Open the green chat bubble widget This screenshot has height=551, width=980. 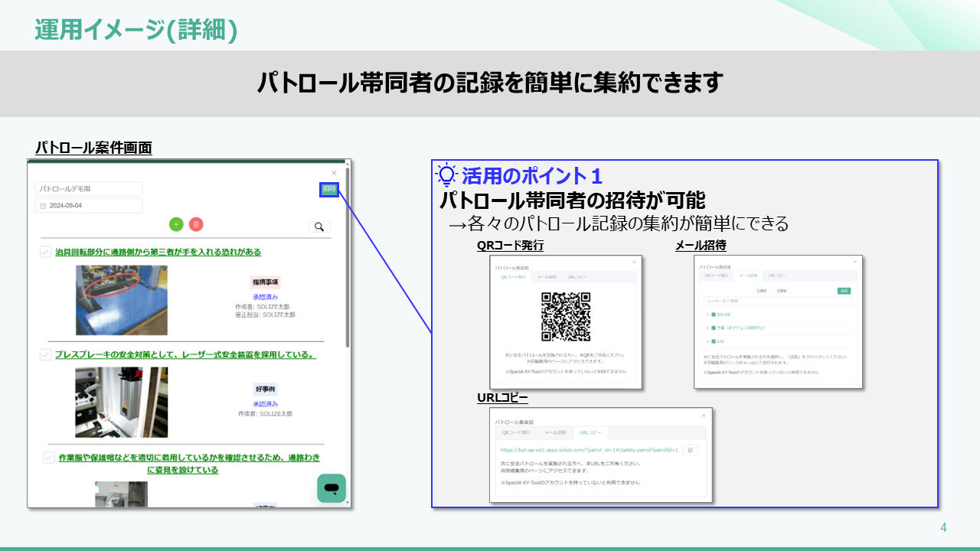(x=332, y=488)
